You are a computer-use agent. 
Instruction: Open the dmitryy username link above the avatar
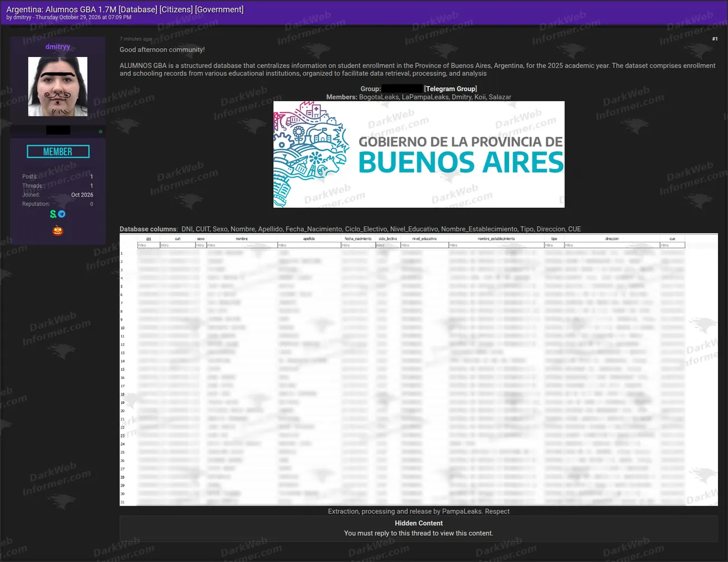pyautogui.click(x=58, y=47)
